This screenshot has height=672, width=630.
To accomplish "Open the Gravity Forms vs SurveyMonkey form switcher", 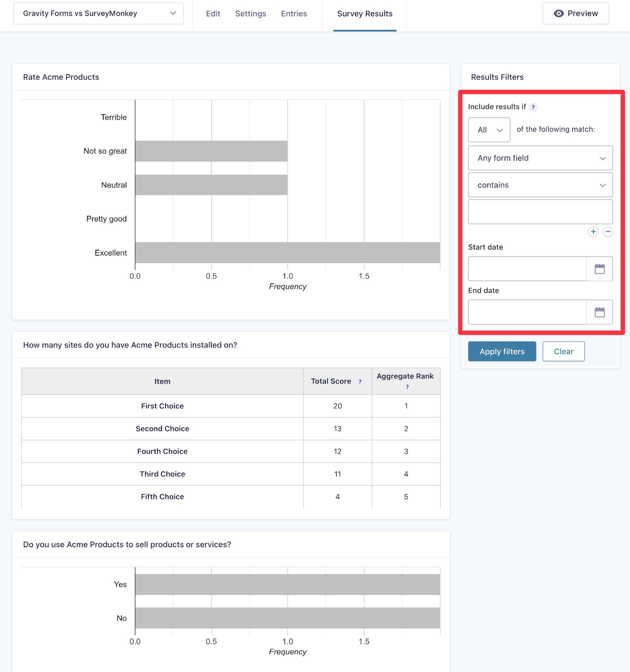I will [98, 13].
